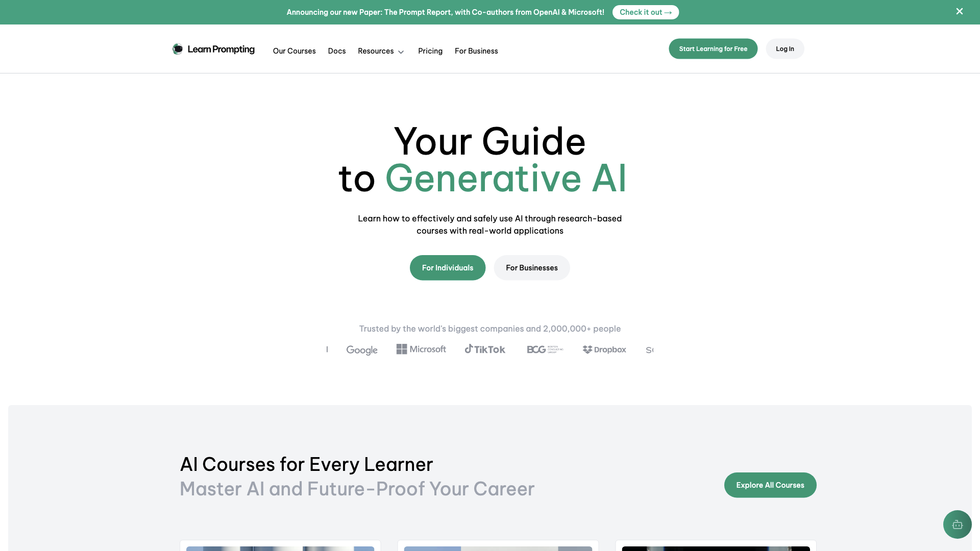Click Start Learning for Free button
The width and height of the screenshot is (980, 551).
coord(713,48)
